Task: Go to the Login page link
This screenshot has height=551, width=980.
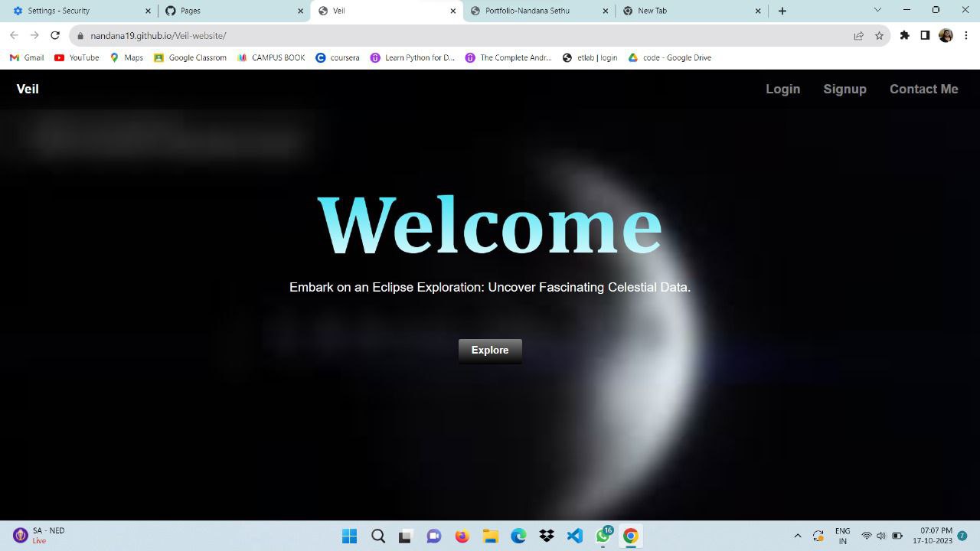Action: [x=782, y=89]
